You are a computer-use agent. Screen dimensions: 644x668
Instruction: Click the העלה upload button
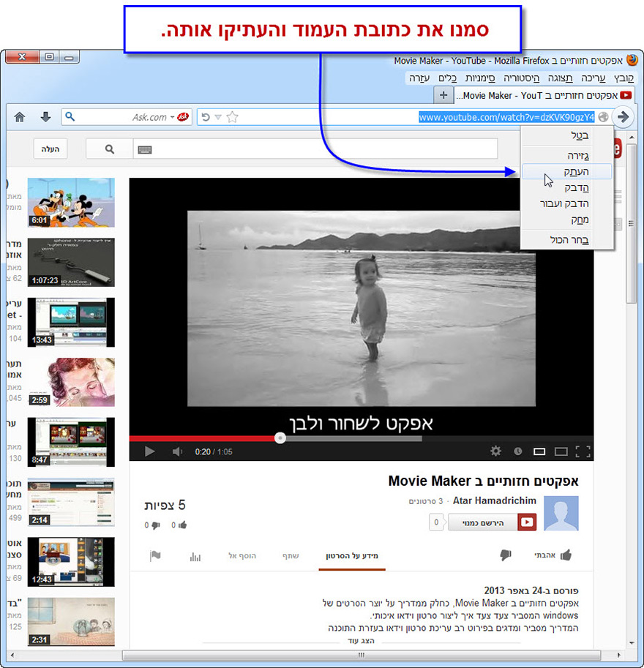pos(50,149)
